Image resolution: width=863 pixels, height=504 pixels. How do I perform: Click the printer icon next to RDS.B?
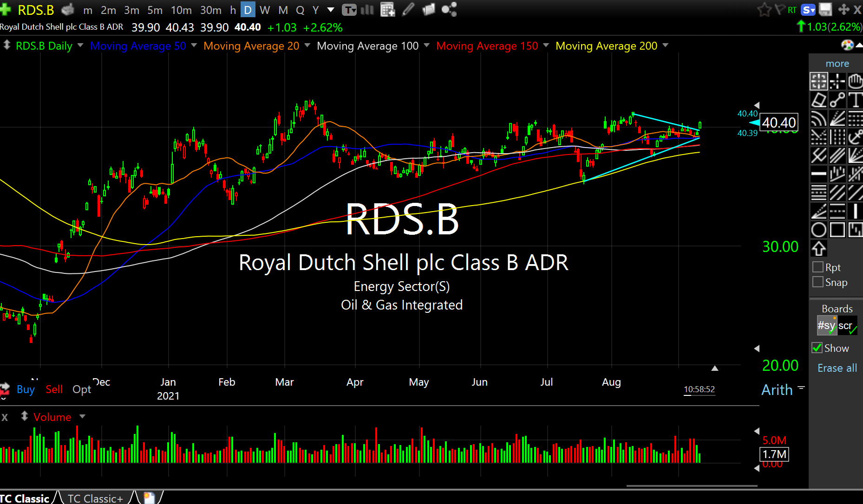pyautogui.click(x=68, y=9)
